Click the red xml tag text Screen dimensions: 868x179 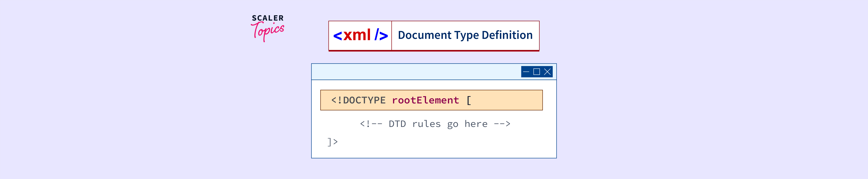(x=357, y=35)
